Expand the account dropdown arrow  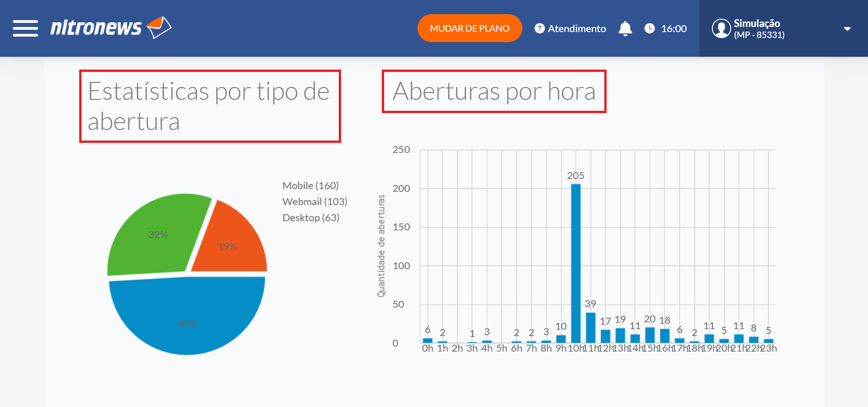847,29
